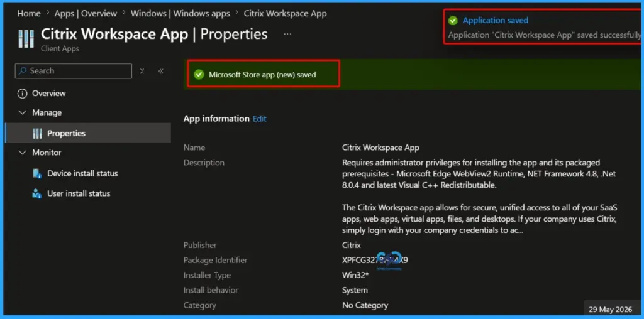Open the Overview menu item
Screen dimensions: 644x319
pyautogui.click(x=49, y=94)
